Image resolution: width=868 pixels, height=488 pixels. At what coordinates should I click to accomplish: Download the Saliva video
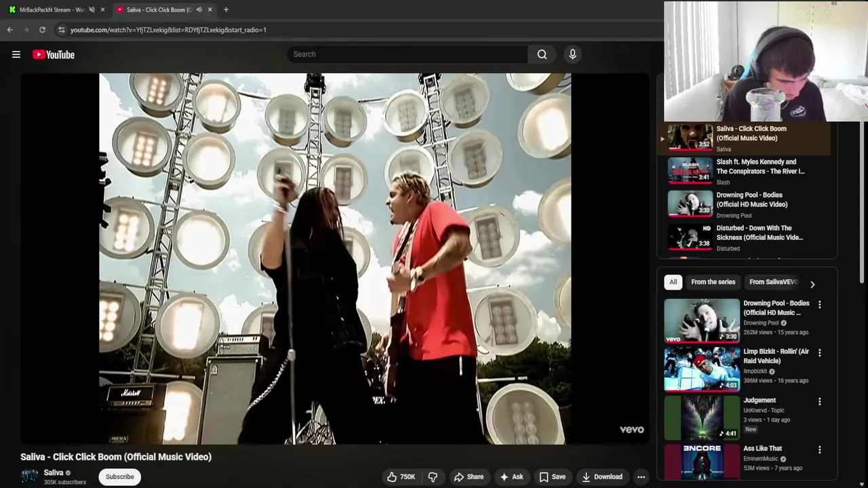[601, 477]
